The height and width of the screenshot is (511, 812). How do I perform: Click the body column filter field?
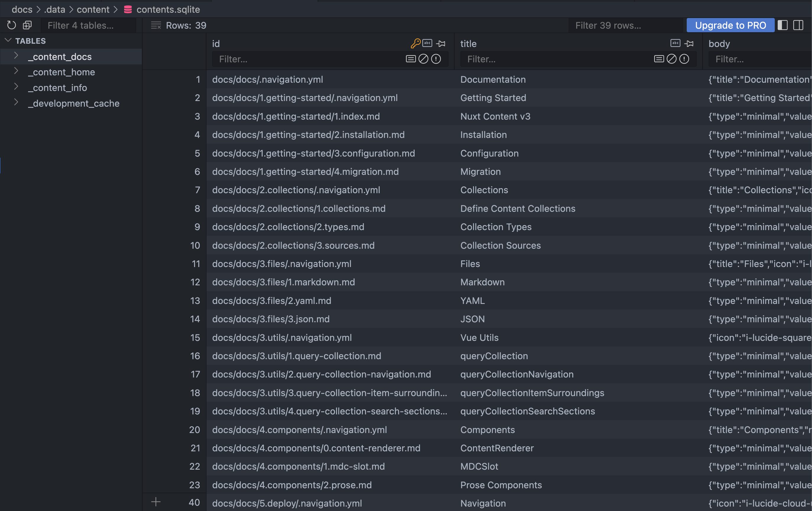760,59
